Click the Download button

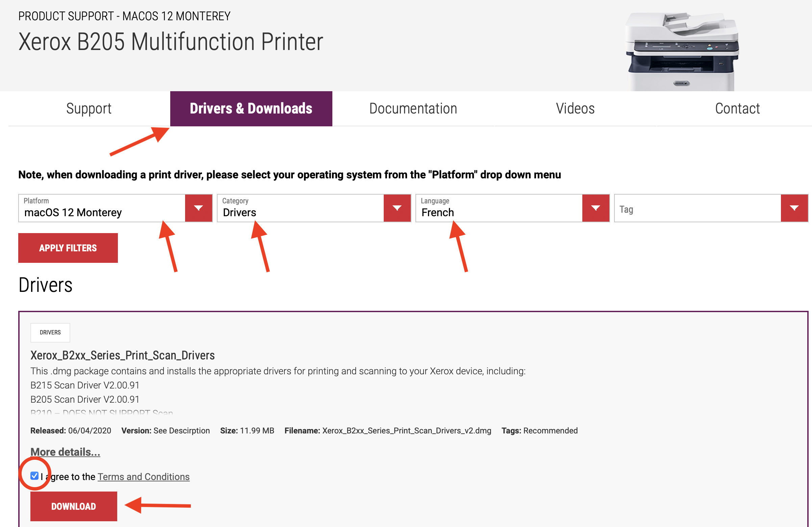click(x=74, y=506)
